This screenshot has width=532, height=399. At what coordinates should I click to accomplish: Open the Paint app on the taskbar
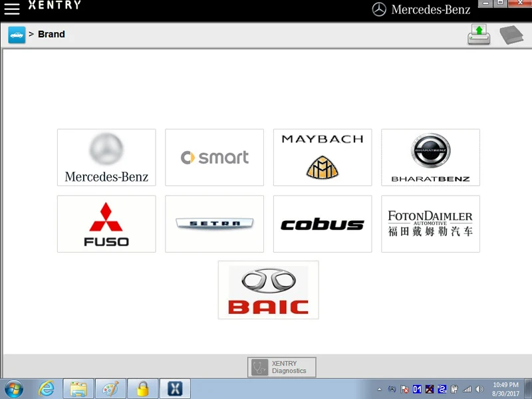[110, 389]
